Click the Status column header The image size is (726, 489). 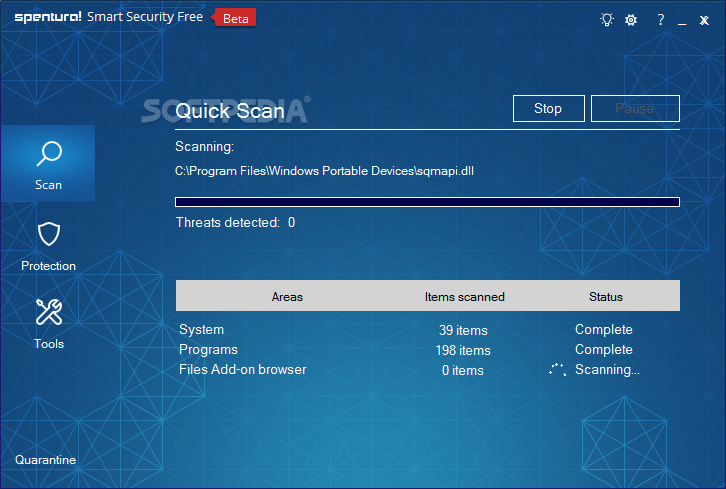(606, 297)
